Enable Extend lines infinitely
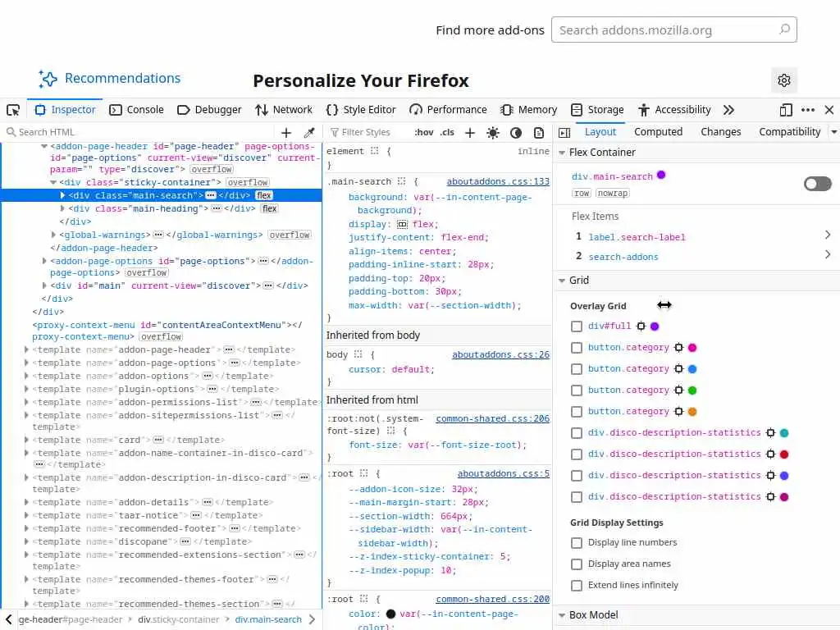 [577, 586]
